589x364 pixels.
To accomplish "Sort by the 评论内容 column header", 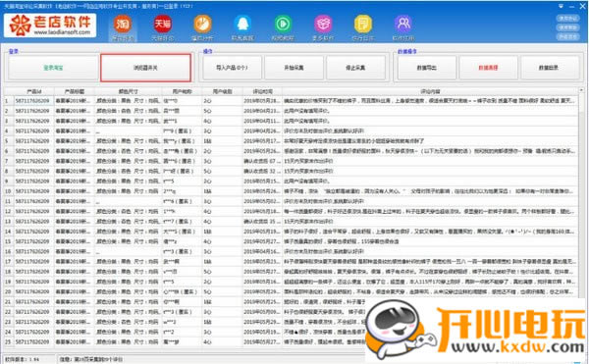I will point(430,91).
